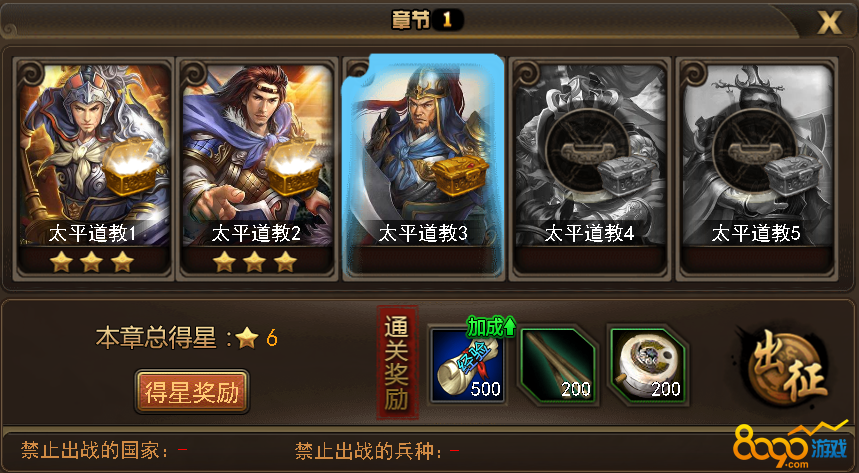The width and height of the screenshot is (859, 473).
Task: Click the wooden sticks reward icon showing 200
Action: coord(558,365)
